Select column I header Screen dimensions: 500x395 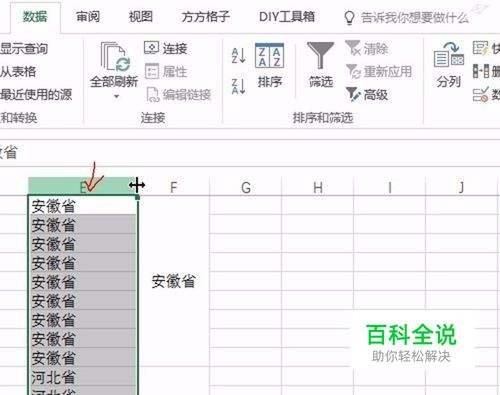point(390,187)
